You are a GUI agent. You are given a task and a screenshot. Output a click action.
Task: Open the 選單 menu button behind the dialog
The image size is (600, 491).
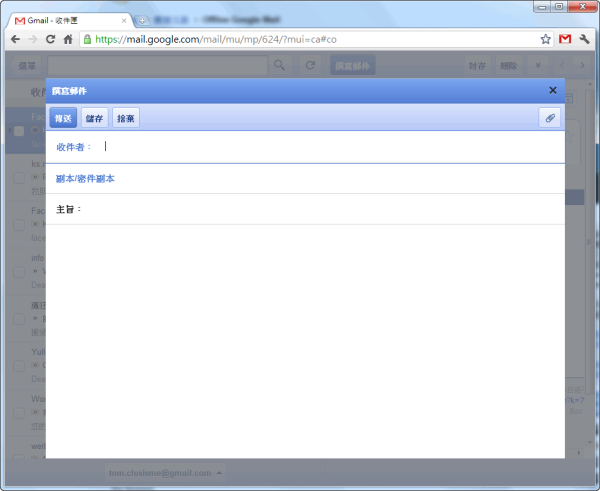27,66
